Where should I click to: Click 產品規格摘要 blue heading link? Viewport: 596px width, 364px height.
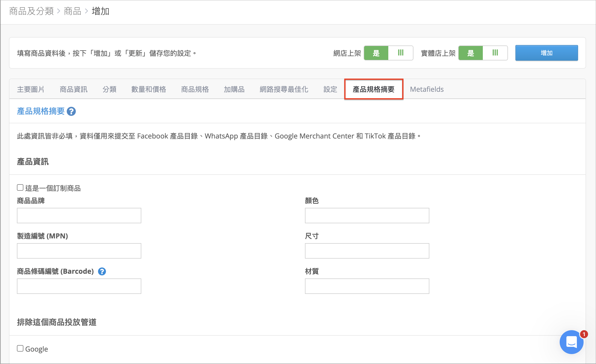coord(41,111)
